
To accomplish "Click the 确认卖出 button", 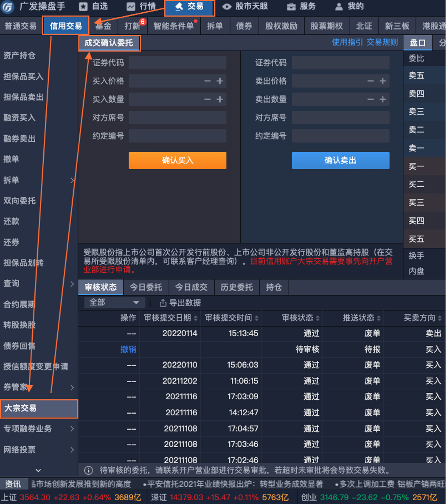I will pyautogui.click(x=341, y=160).
